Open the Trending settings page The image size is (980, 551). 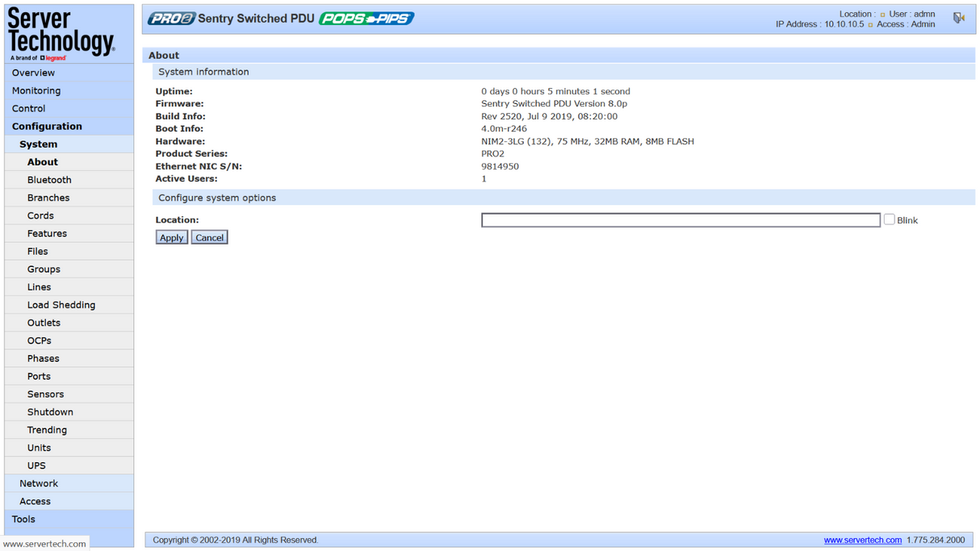click(69, 430)
